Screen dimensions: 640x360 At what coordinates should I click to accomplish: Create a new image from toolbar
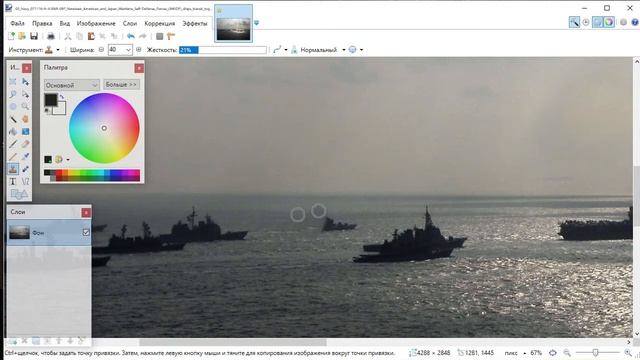click(11, 36)
